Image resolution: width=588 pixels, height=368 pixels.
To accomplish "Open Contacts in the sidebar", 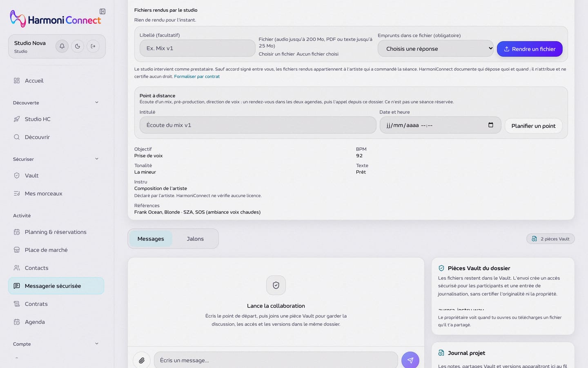I will (x=56, y=268).
